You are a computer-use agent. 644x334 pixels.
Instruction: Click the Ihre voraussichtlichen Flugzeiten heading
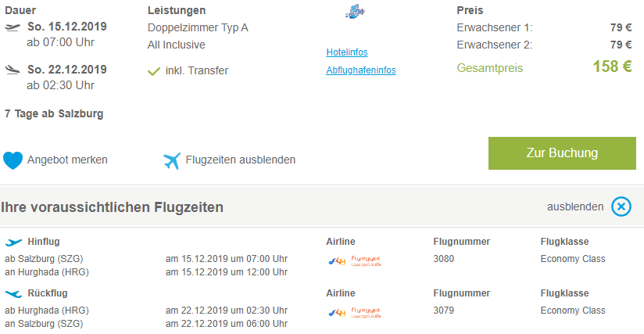[x=112, y=207]
